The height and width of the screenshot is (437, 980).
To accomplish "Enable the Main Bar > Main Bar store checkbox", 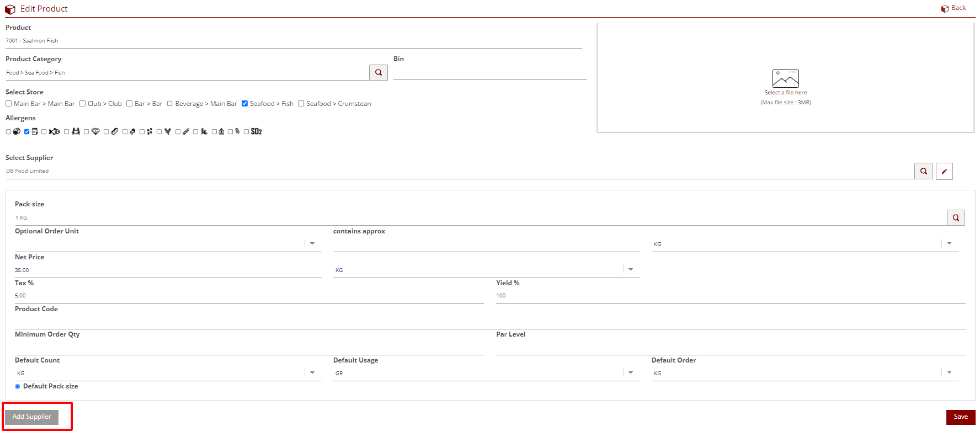I will [9, 104].
